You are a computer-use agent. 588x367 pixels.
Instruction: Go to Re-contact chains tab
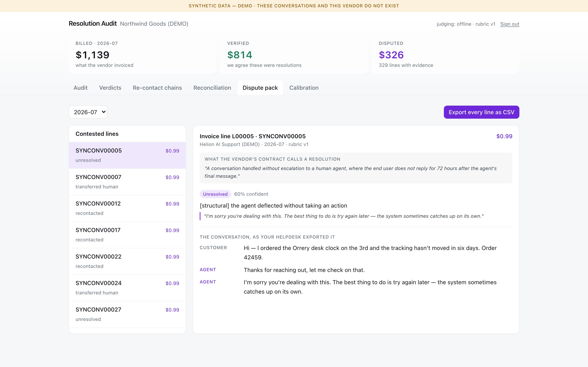coord(157,88)
